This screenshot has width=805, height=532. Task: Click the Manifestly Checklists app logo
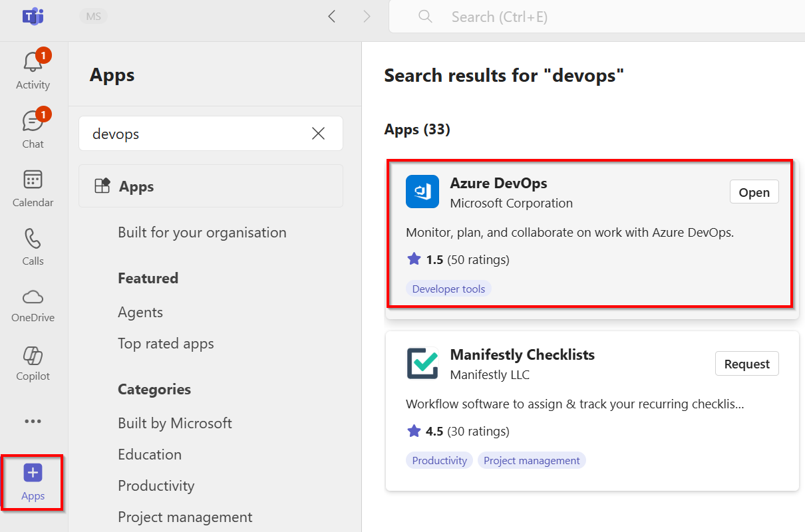[x=422, y=363]
